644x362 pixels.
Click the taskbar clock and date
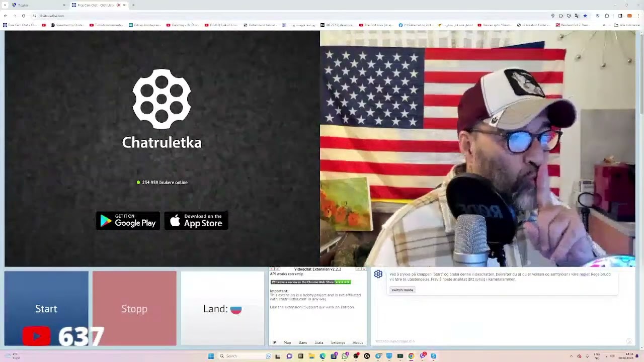(x=626, y=356)
